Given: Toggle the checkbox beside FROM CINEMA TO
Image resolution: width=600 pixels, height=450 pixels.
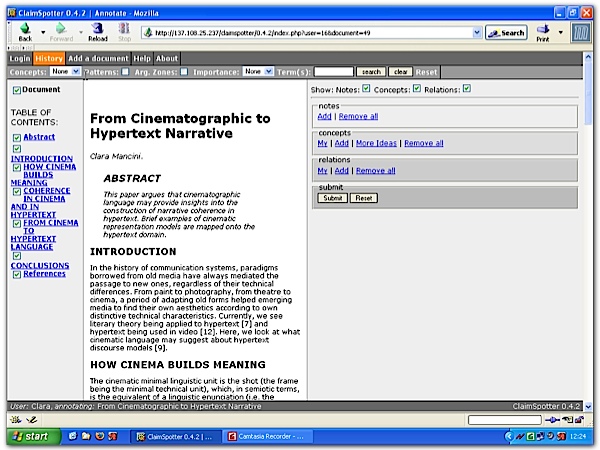Looking at the screenshot, I should tap(17, 223).
